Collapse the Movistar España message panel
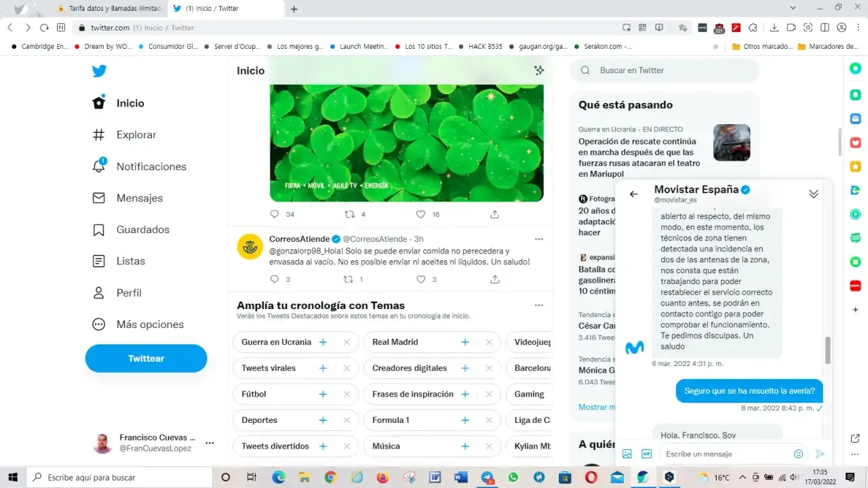 (x=814, y=194)
